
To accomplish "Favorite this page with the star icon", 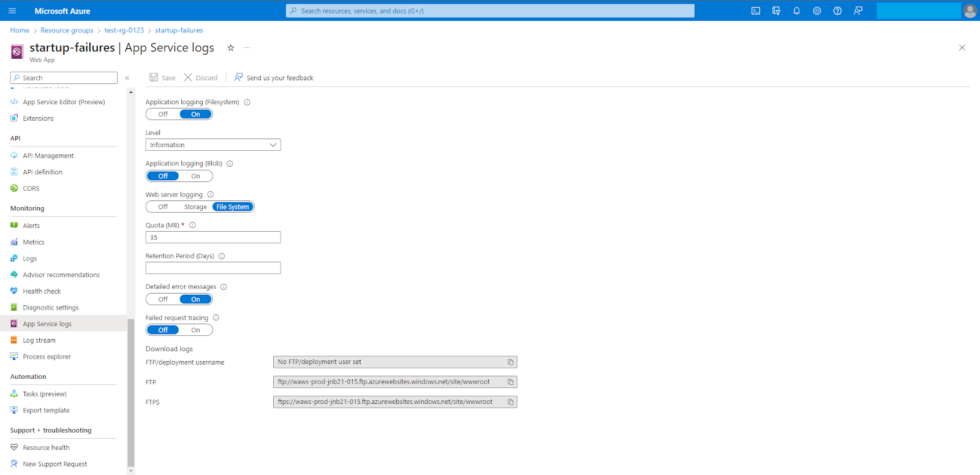I will (x=231, y=48).
